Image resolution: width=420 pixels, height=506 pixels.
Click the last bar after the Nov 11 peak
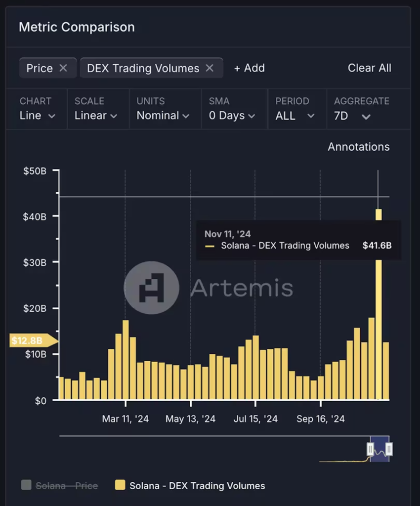(386, 371)
